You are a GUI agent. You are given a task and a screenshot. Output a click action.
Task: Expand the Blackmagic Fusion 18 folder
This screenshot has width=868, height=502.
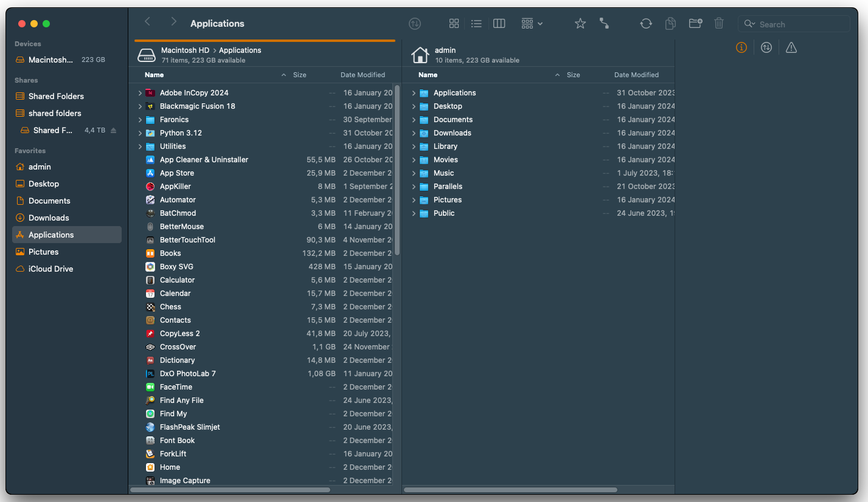(x=140, y=106)
